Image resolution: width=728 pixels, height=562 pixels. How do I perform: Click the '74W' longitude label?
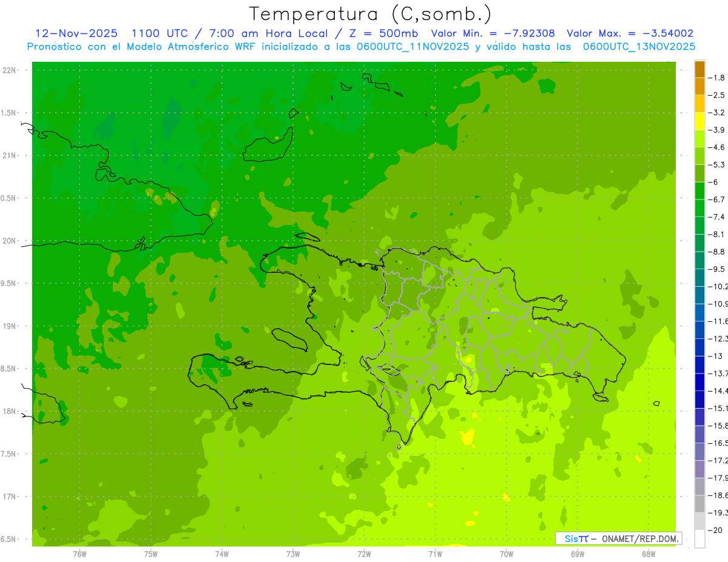coord(222,554)
